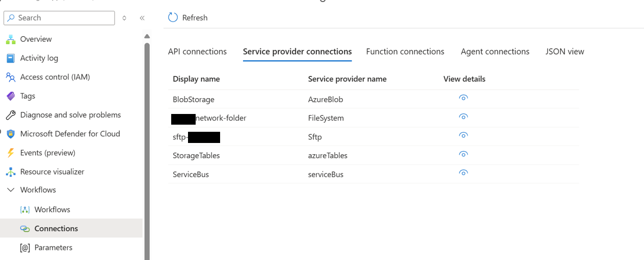Image resolution: width=644 pixels, height=260 pixels.
Task: Click the Resource visualizer icon
Action: (11, 171)
